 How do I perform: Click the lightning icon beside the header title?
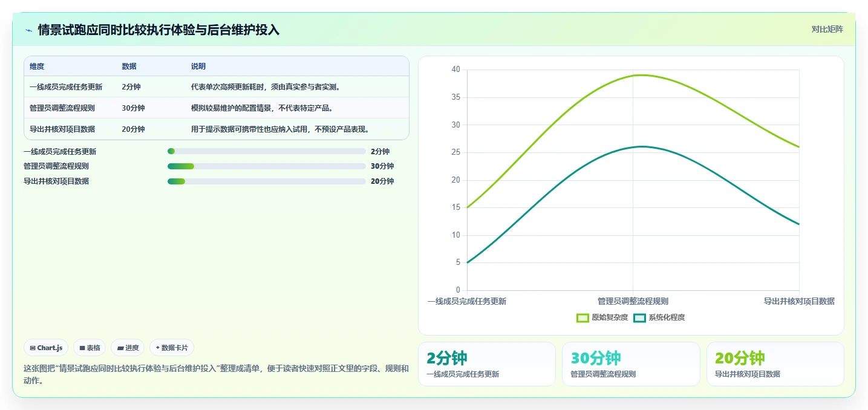28,30
